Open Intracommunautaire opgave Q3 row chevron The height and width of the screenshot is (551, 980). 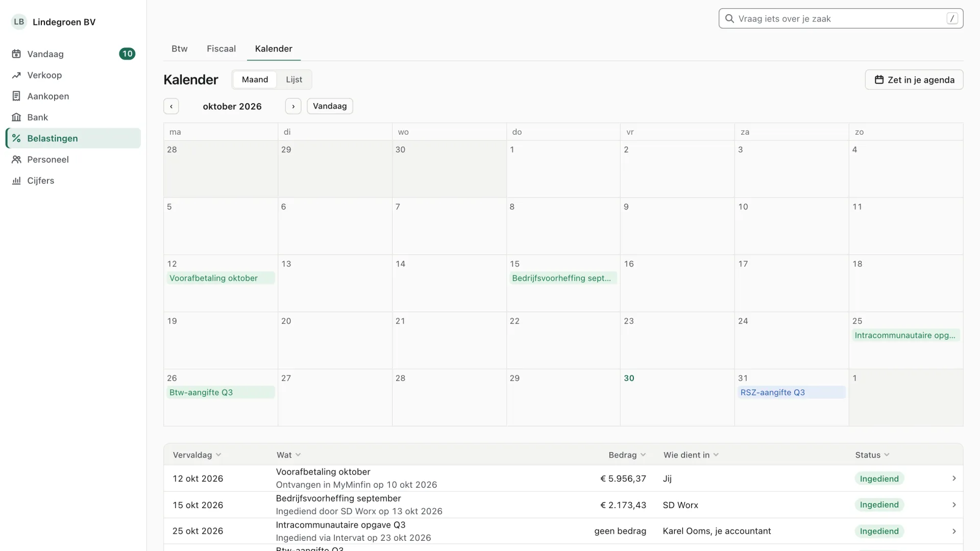(x=954, y=531)
